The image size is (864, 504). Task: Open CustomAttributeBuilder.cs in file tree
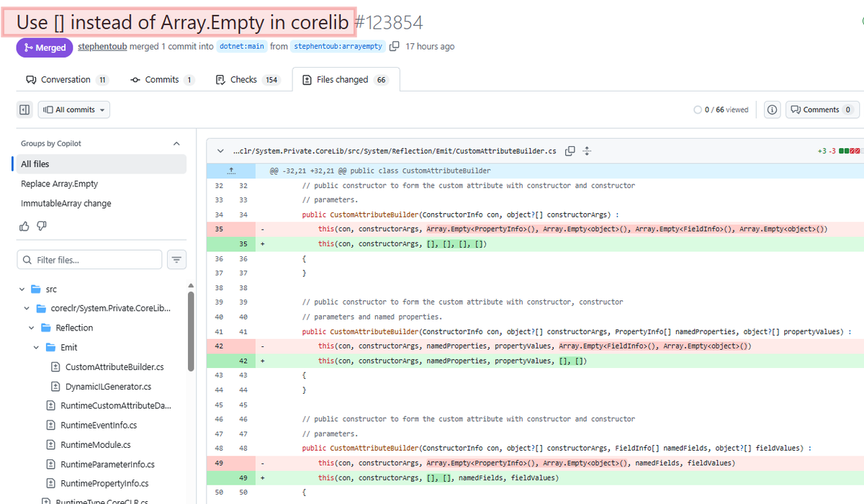[x=114, y=366]
